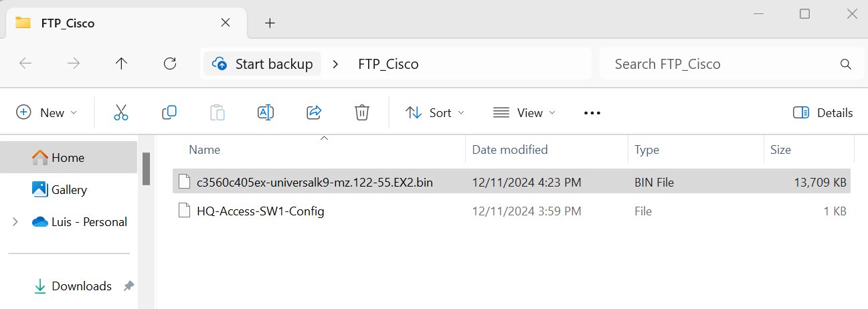Click the Share icon in toolbar

[x=314, y=112]
